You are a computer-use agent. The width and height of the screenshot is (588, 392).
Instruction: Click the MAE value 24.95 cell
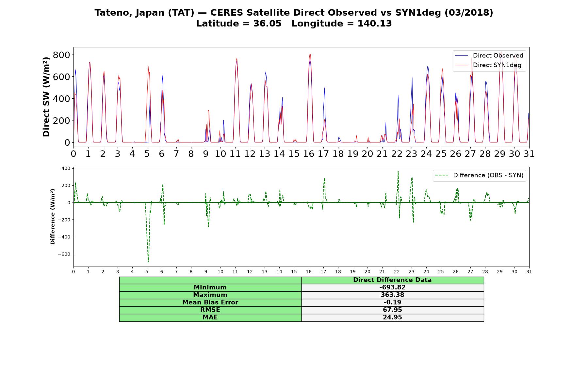tap(392, 318)
